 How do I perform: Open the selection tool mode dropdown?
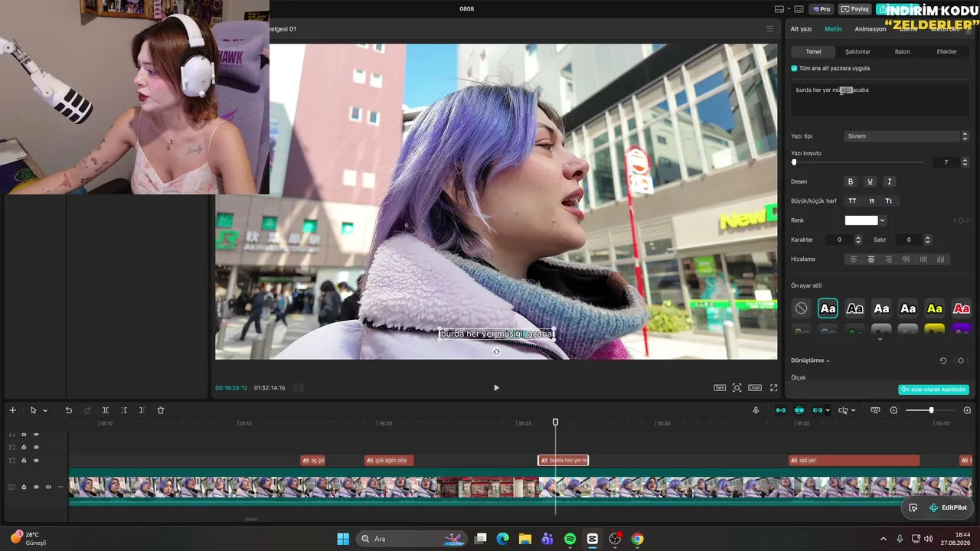(45, 411)
